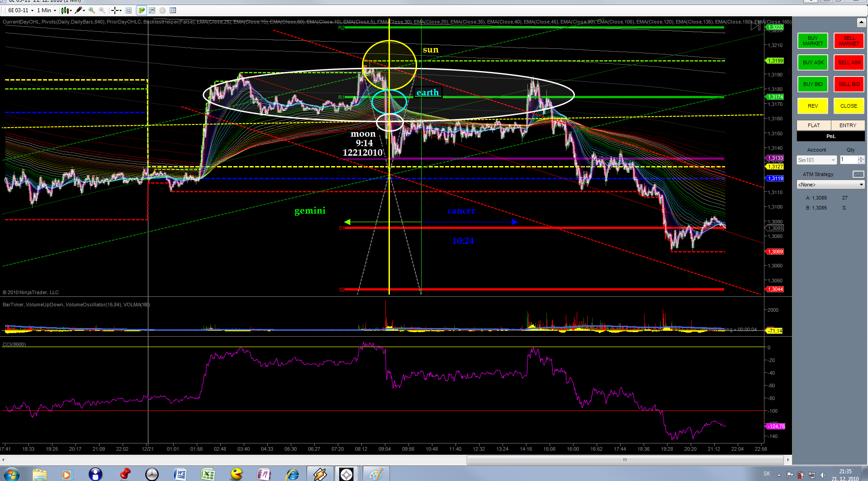Click the chart horizontal scrollbar thumb
Image resolution: width=868 pixels, height=481 pixels.
click(625, 460)
